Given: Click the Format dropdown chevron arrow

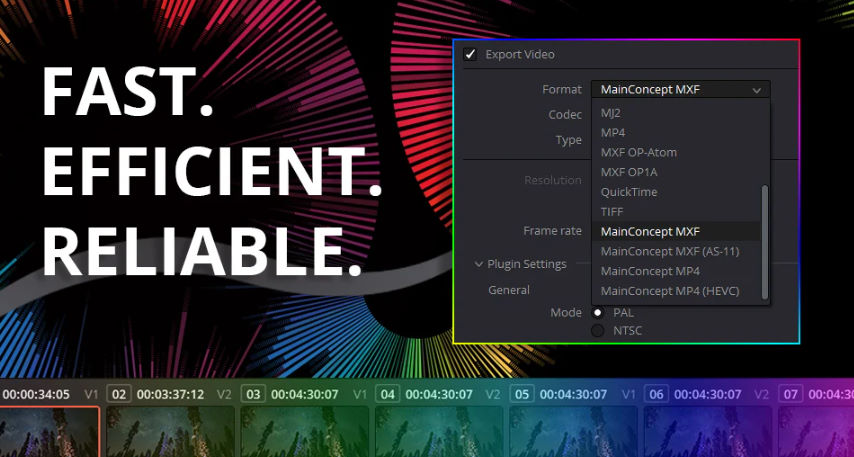Looking at the screenshot, I should [x=756, y=90].
